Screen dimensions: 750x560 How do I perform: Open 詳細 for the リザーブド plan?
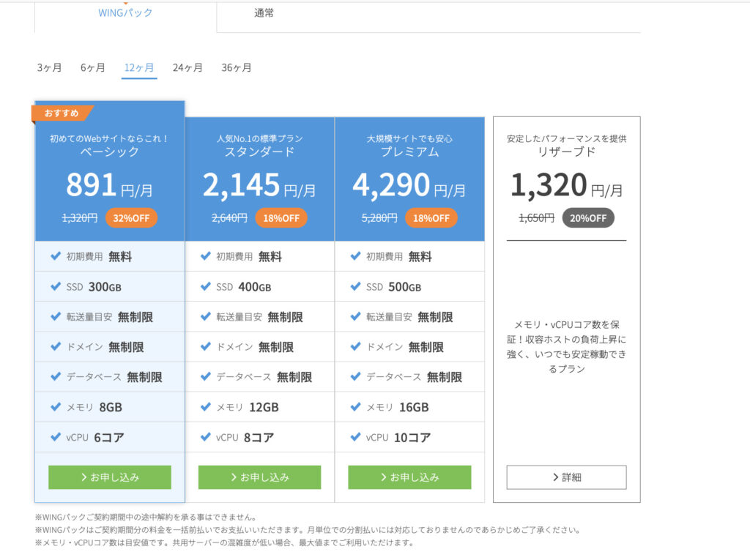[x=566, y=477]
